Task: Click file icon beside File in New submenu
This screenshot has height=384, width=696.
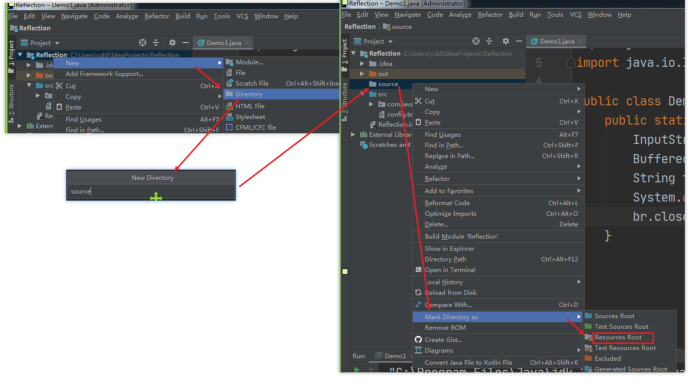Action: point(229,73)
